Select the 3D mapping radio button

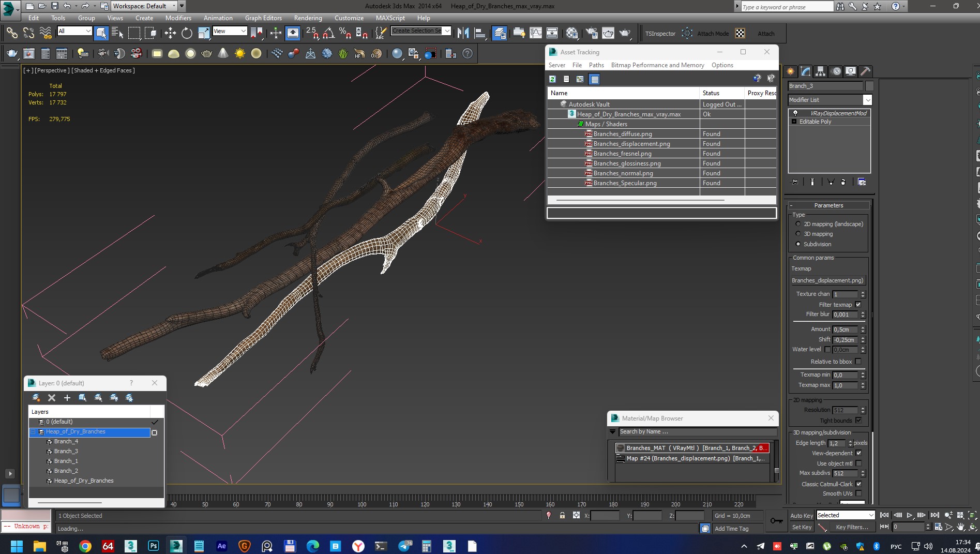[x=798, y=234]
